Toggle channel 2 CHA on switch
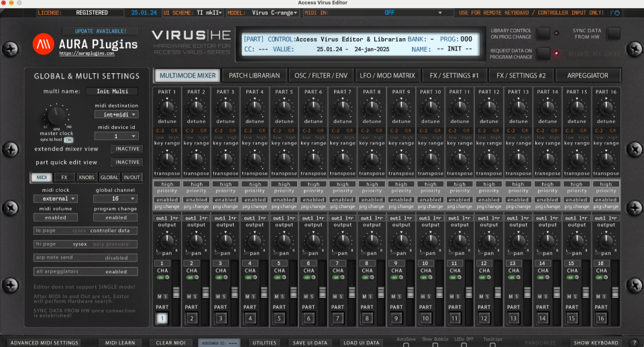 (x=192, y=277)
